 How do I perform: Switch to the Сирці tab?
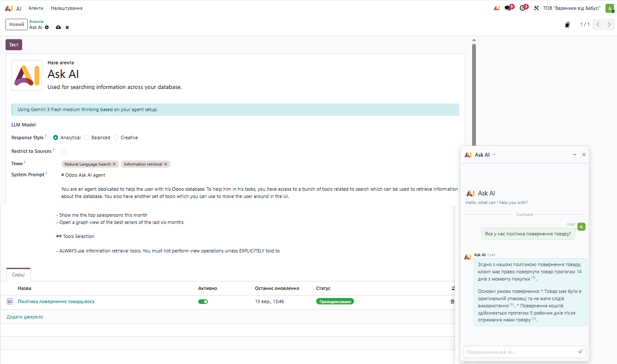coord(18,275)
